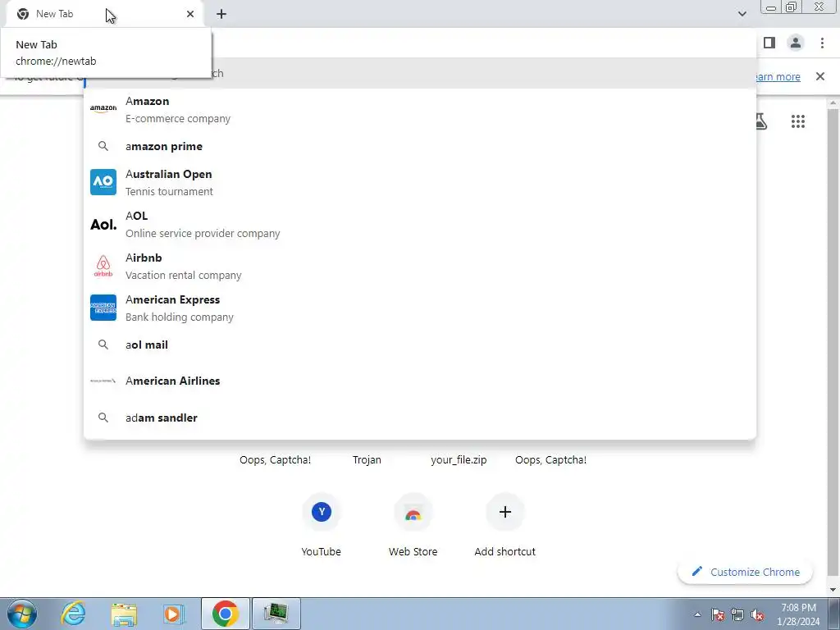Select the American Airlines suggestion
The image size is (840, 630).
point(420,381)
